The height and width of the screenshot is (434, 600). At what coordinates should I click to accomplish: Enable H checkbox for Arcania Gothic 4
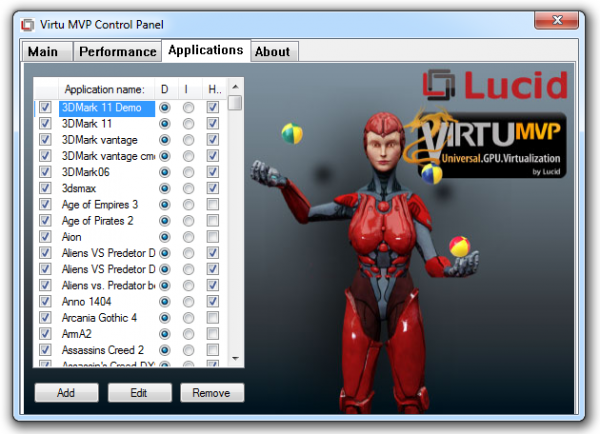[x=213, y=317]
